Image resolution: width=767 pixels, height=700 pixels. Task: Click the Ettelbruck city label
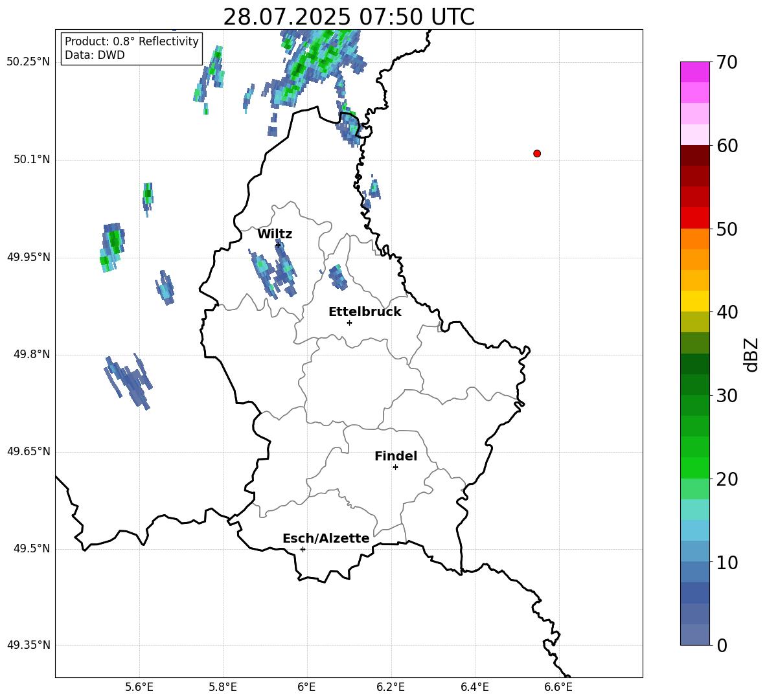coord(365,312)
